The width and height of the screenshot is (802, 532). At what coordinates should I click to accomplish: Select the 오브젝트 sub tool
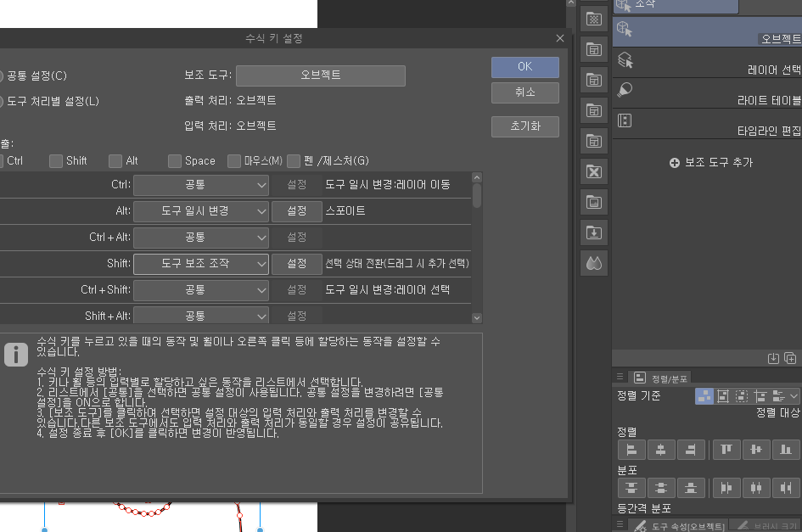click(x=708, y=31)
